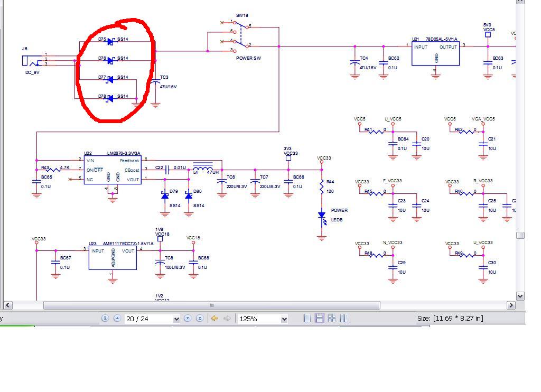This screenshot has width=541, height=392.
Task: Click the TC3 capacitor symbol
Action: point(156,82)
